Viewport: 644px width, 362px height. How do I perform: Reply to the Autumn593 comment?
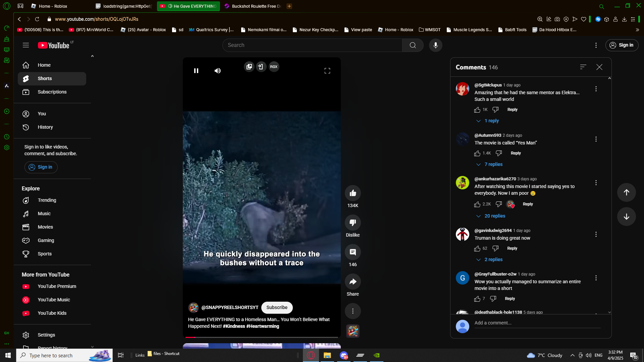516,153
